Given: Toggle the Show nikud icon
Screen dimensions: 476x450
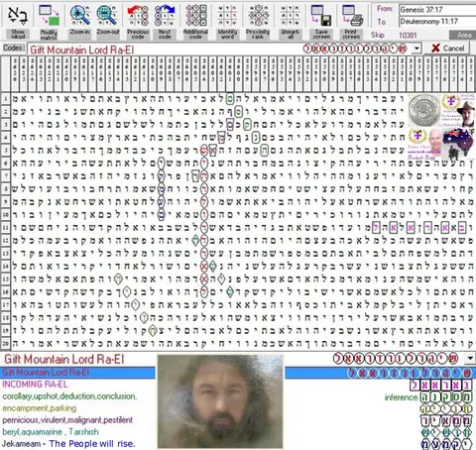Looking at the screenshot, I should pyautogui.click(x=18, y=15).
